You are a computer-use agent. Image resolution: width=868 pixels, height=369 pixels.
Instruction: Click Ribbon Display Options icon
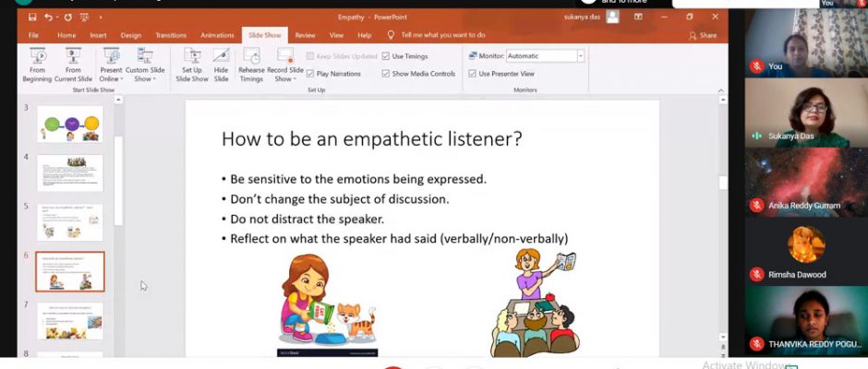pos(638,18)
